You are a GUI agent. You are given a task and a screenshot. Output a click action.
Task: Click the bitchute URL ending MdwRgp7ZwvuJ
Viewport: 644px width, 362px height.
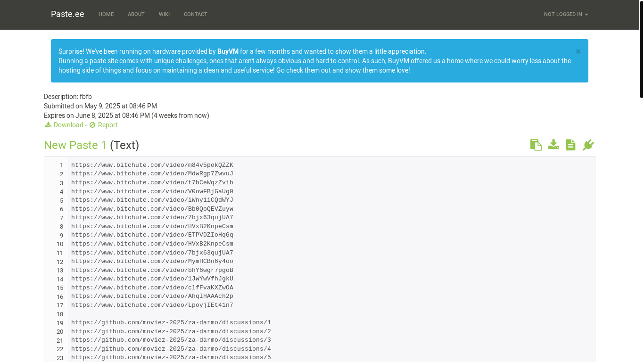tap(152, 174)
